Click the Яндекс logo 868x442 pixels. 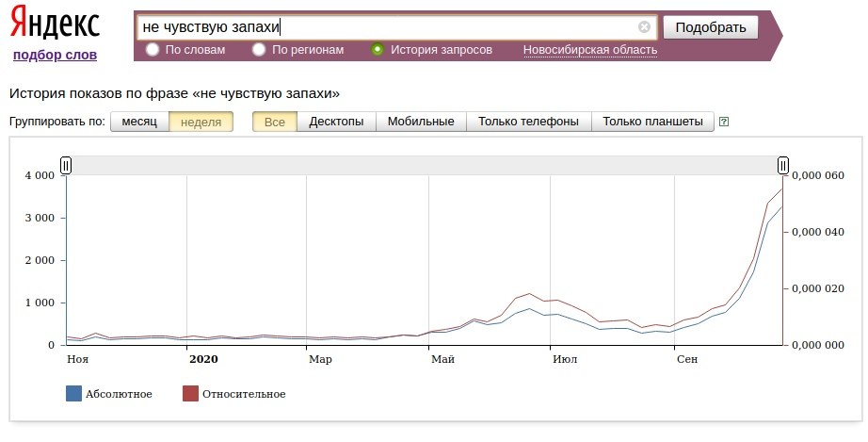tap(55, 23)
